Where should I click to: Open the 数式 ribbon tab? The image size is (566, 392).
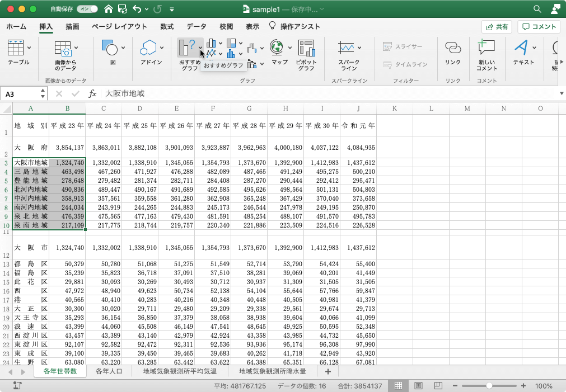tap(167, 27)
